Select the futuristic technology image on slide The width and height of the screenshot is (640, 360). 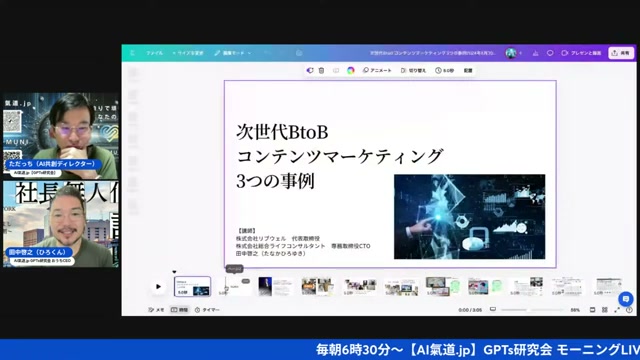click(469, 217)
